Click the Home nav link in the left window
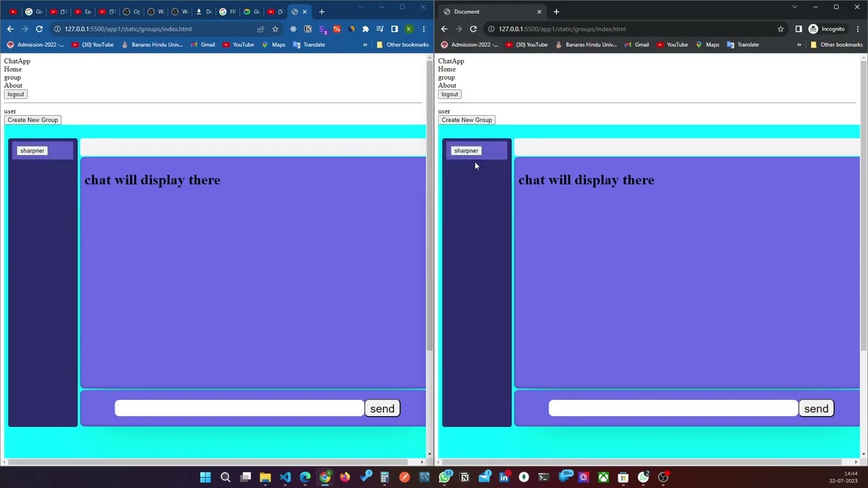The height and width of the screenshot is (488, 868). (x=13, y=69)
